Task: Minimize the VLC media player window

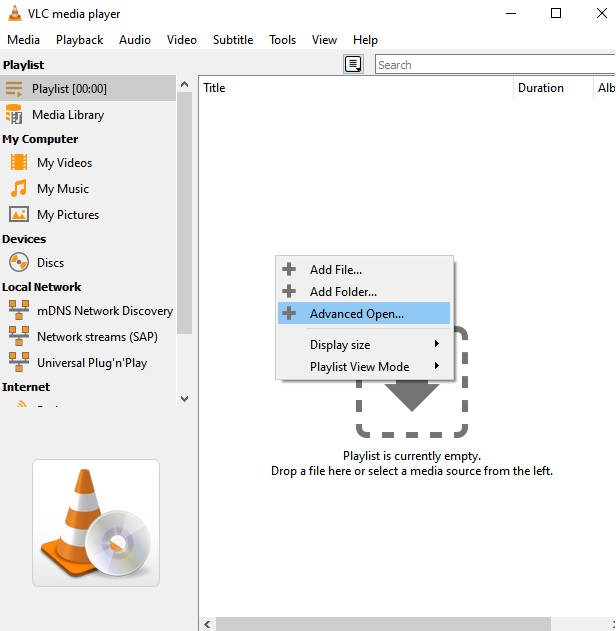Action: click(x=511, y=13)
